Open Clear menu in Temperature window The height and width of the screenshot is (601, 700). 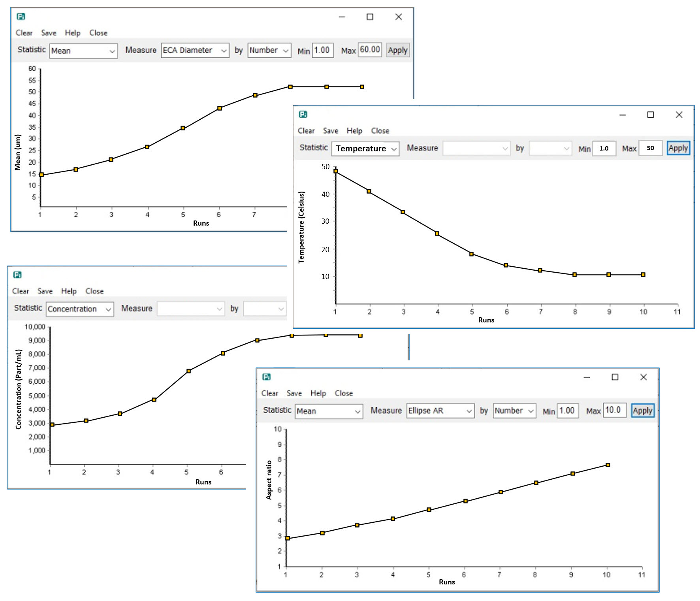click(x=306, y=131)
